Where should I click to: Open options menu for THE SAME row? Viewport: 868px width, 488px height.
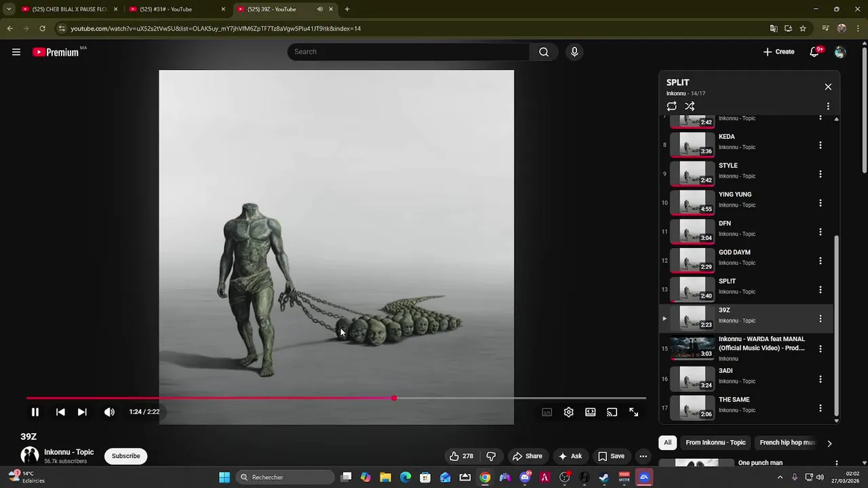pos(821,408)
